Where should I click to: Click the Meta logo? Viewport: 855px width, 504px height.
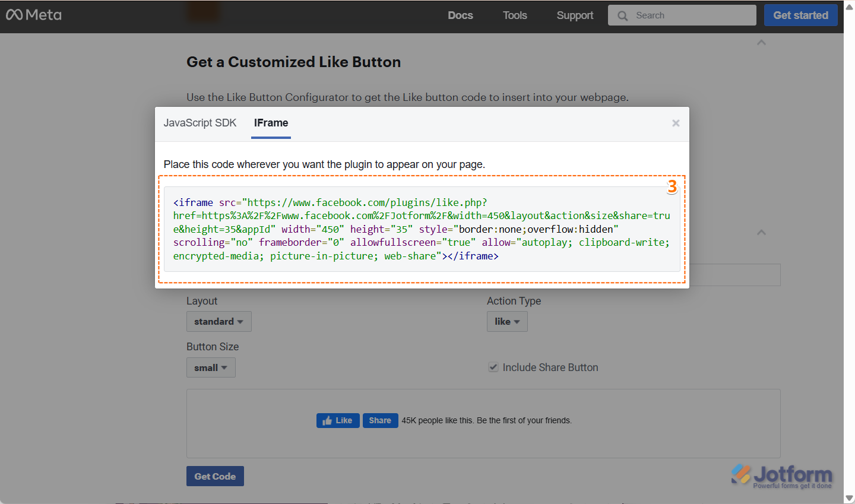tap(34, 15)
